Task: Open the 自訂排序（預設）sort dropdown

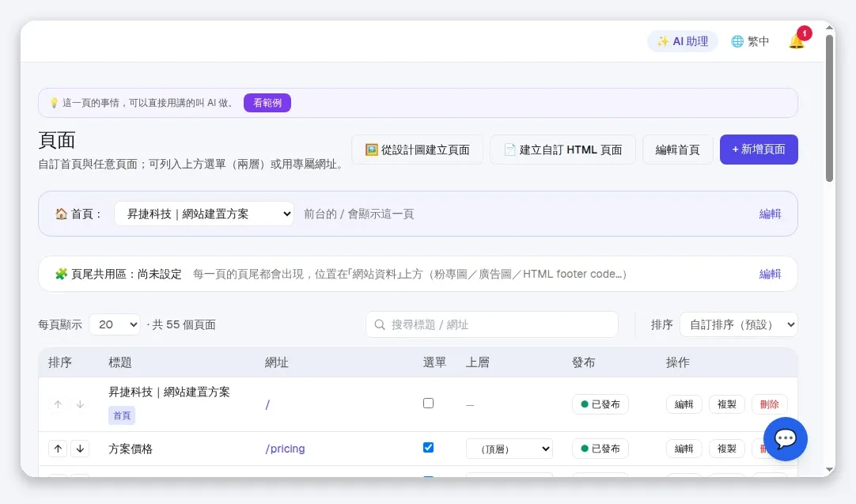Action: (739, 325)
